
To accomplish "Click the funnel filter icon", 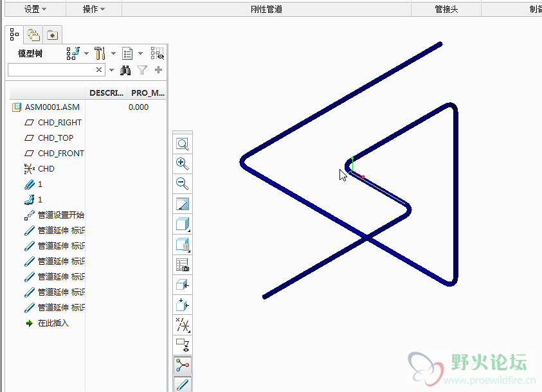I will click(142, 70).
